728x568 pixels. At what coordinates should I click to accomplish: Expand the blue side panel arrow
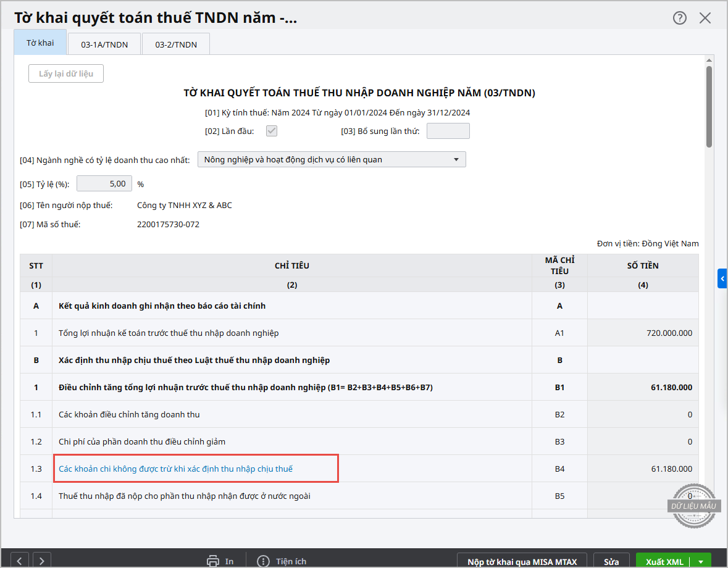(x=722, y=278)
